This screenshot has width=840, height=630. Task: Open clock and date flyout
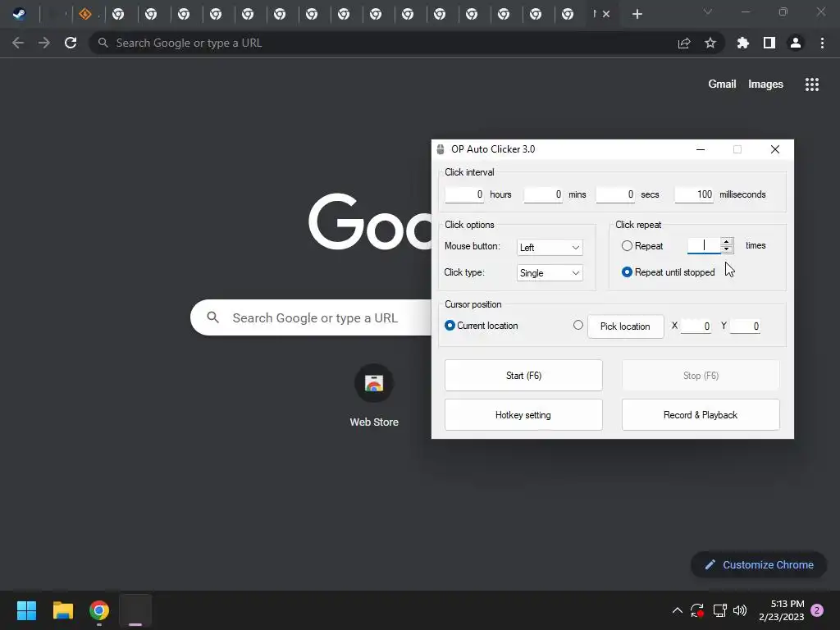(x=782, y=610)
